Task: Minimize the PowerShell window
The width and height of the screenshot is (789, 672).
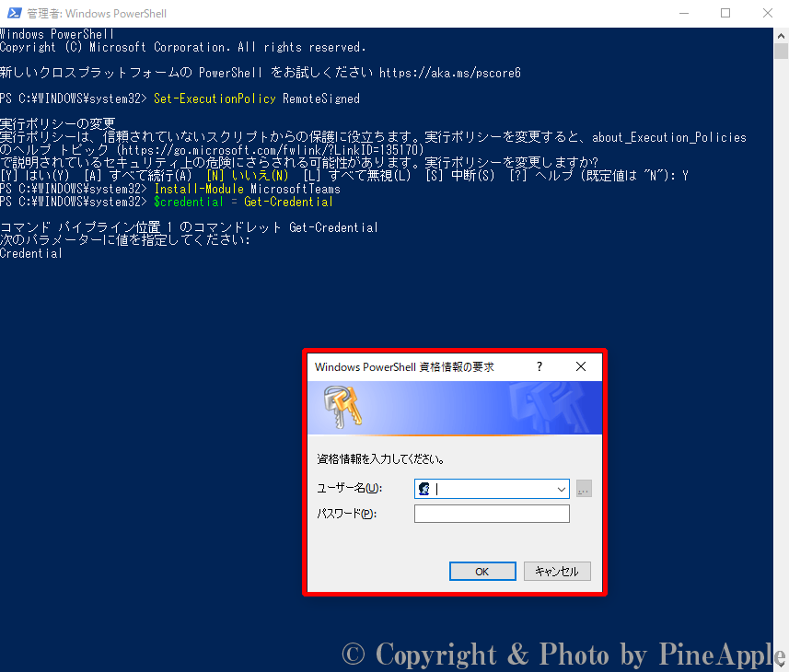Action: [x=683, y=14]
